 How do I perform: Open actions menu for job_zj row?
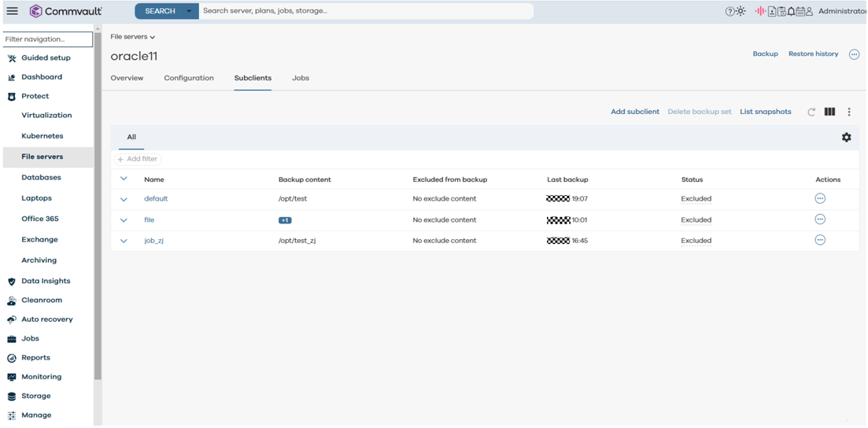820,240
